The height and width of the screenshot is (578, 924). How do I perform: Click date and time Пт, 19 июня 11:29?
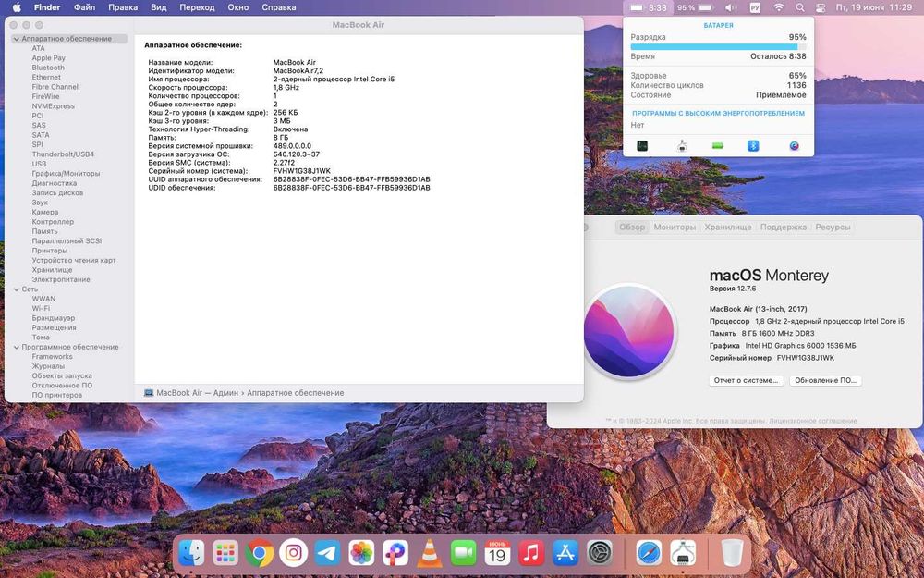pos(874,7)
